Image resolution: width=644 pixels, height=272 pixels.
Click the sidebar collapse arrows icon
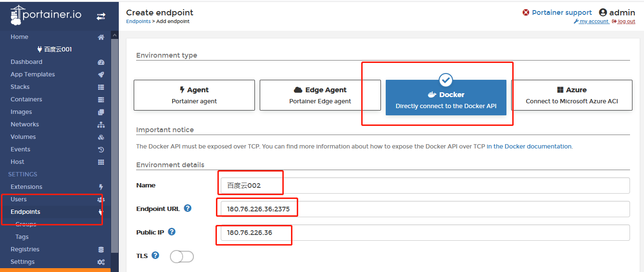point(101,16)
